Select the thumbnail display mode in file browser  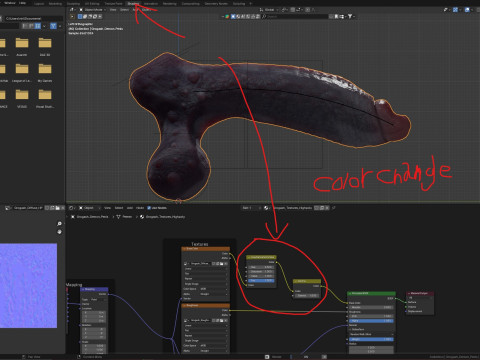click(x=38, y=26)
